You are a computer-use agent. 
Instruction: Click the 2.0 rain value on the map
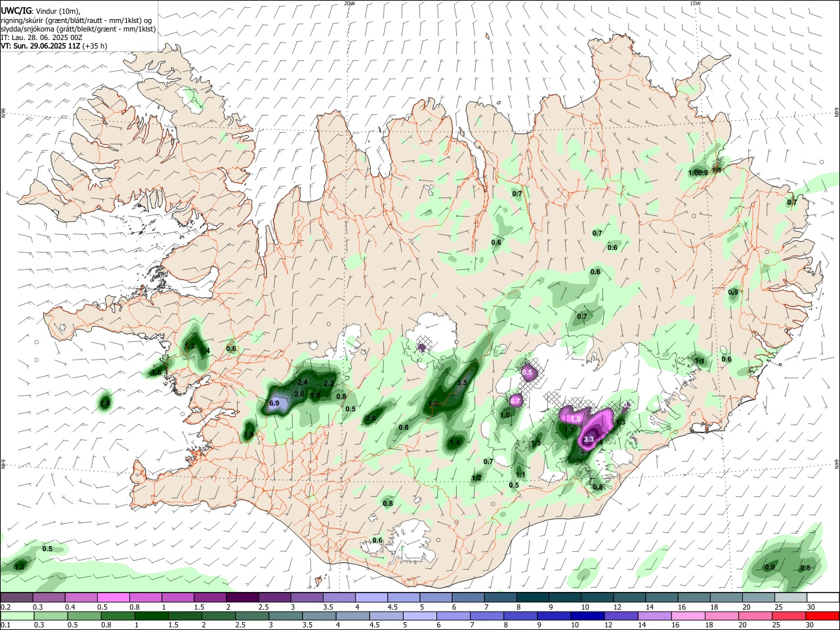371,418
